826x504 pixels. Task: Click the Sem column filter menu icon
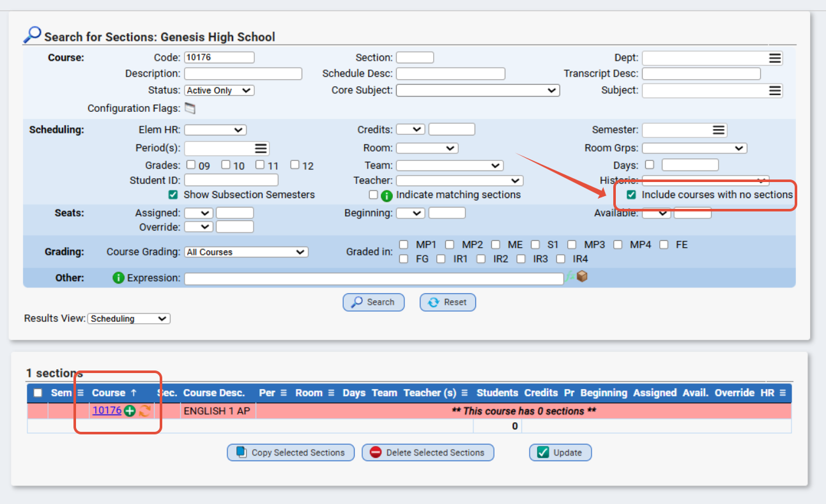pos(80,393)
